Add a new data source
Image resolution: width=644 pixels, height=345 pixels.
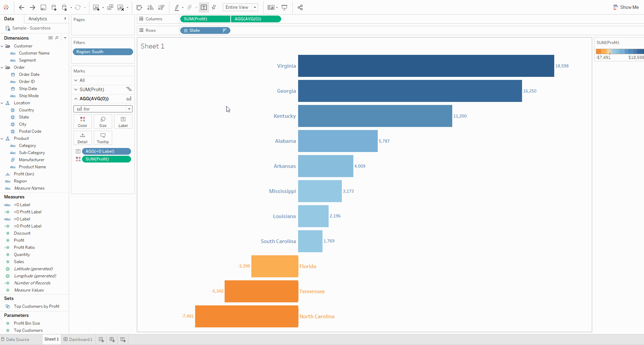(x=54, y=7)
